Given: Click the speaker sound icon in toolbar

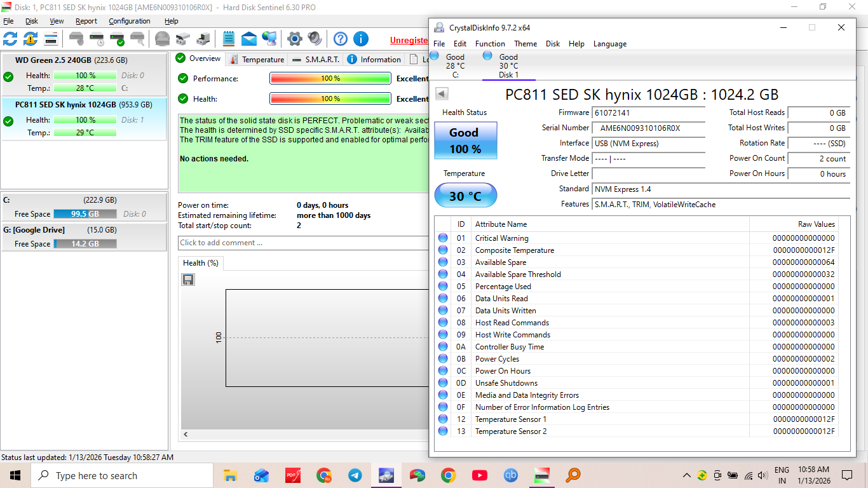Looking at the screenshot, I should [x=315, y=39].
